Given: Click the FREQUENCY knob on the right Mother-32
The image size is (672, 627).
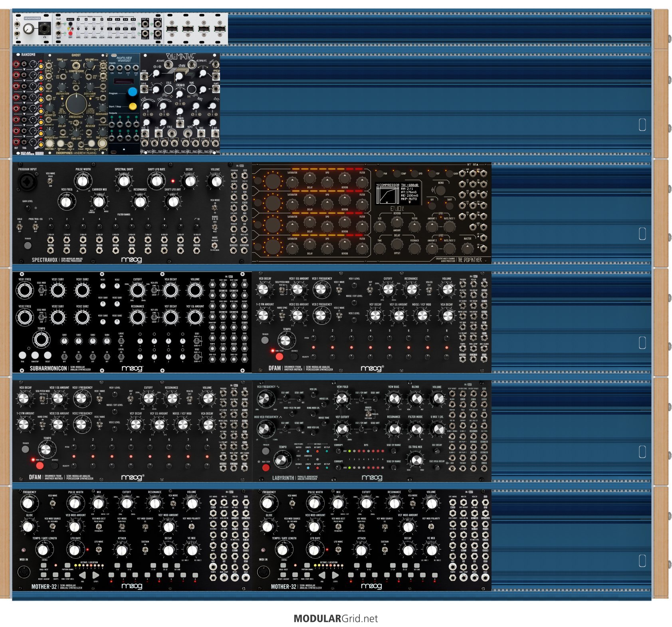Looking at the screenshot, I should [268, 504].
